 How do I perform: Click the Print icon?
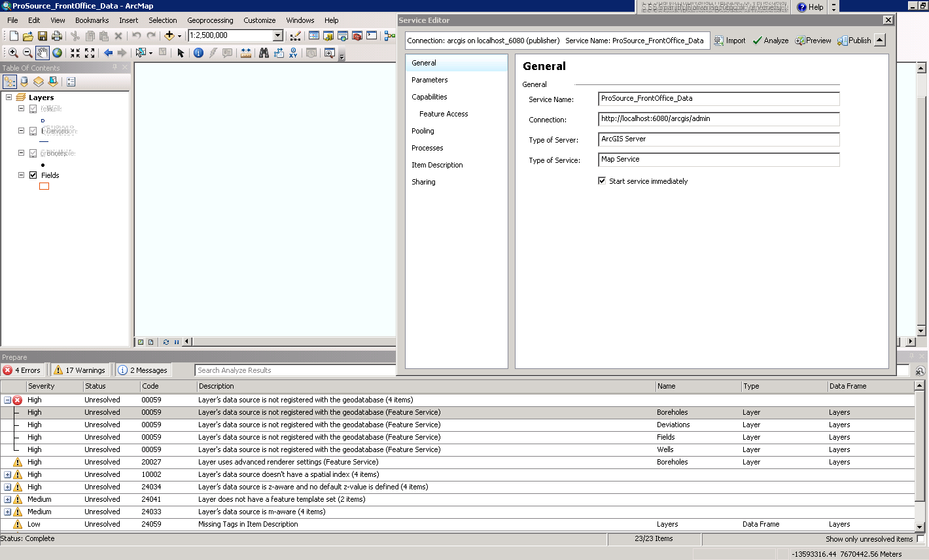tap(57, 36)
